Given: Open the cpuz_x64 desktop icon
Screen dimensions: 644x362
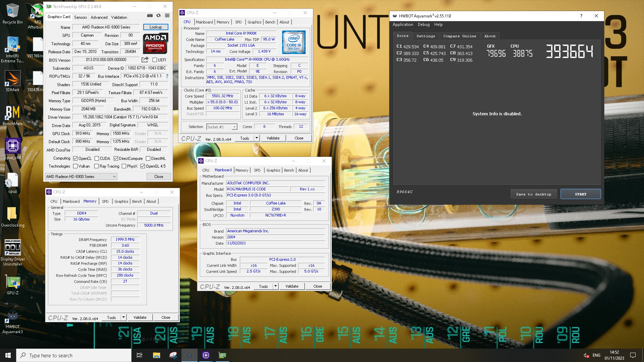Looking at the screenshot, I should click(12, 149).
